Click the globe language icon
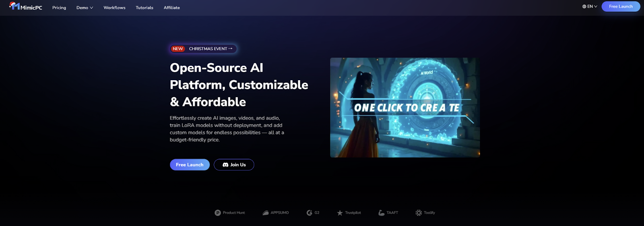The image size is (644, 226). (584, 6)
